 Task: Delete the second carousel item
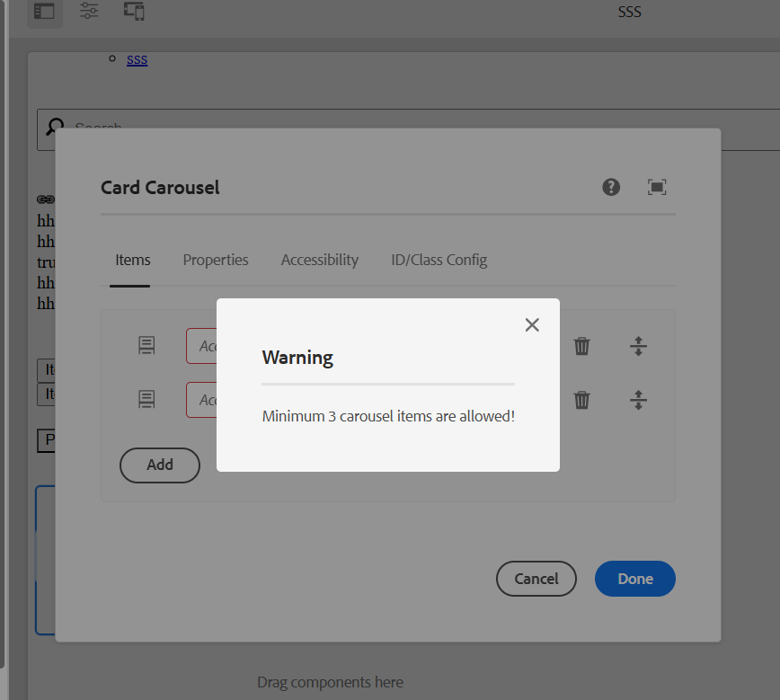coord(582,400)
